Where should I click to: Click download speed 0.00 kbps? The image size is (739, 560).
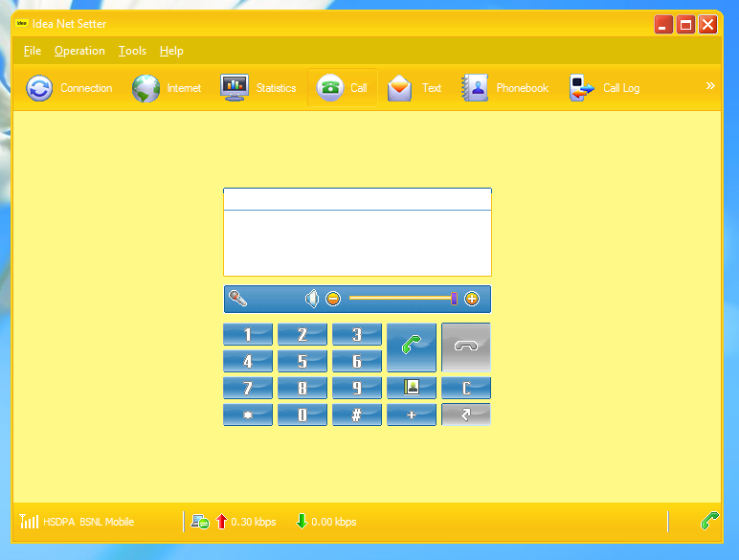pos(334,522)
